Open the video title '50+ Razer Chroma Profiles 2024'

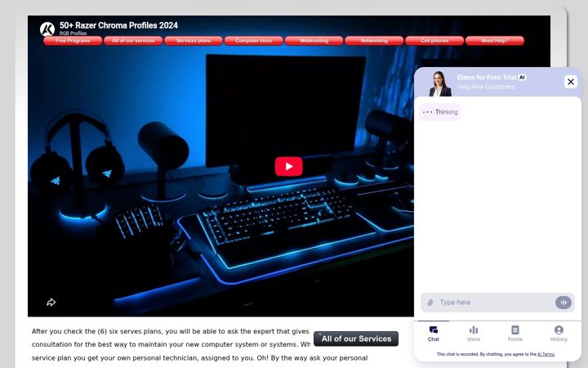coord(118,25)
